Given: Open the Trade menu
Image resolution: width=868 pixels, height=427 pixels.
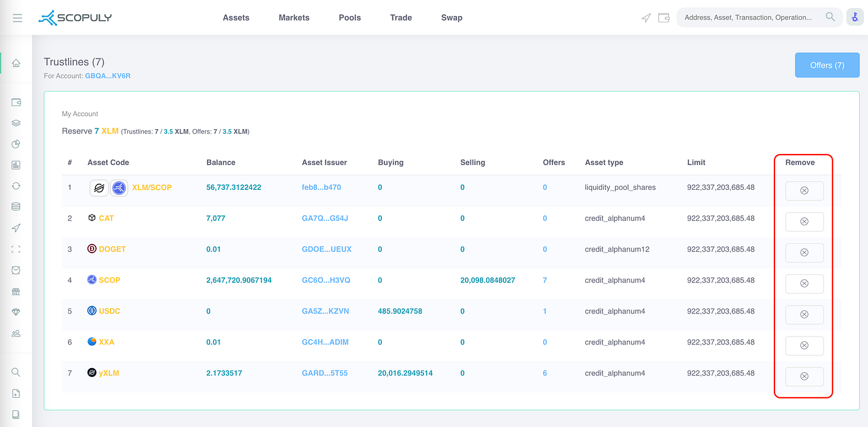Looking at the screenshot, I should coord(401,17).
